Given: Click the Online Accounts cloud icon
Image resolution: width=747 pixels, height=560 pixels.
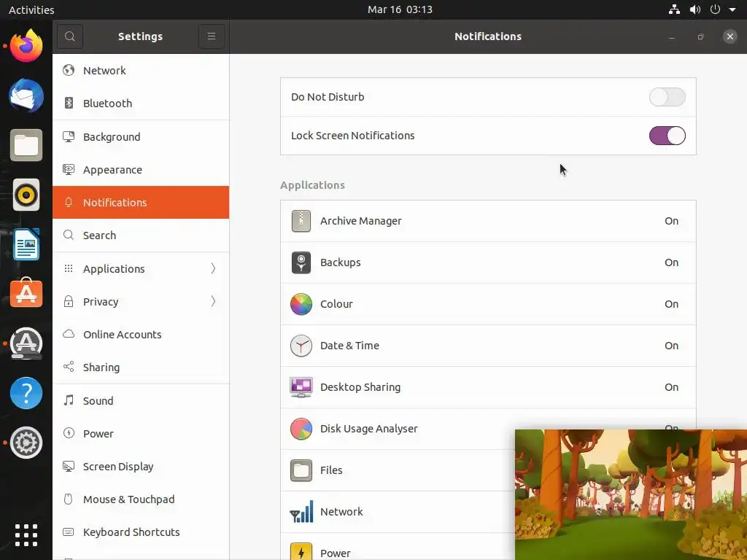Looking at the screenshot, I should 69,334.
